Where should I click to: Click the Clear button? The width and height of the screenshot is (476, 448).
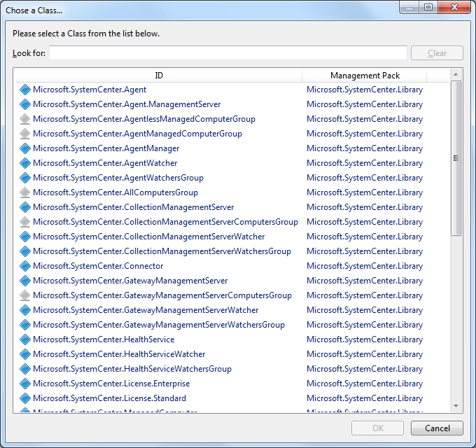[x=437, y=53]
